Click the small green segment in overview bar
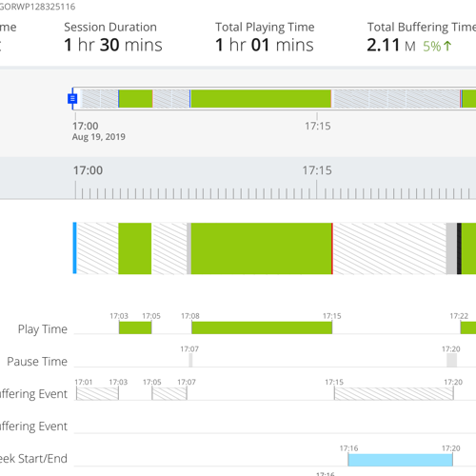476x476 pixels. tap(136, 99)
